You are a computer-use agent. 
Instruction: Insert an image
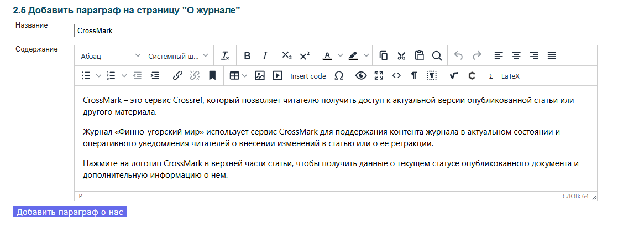tap(260, 76)
